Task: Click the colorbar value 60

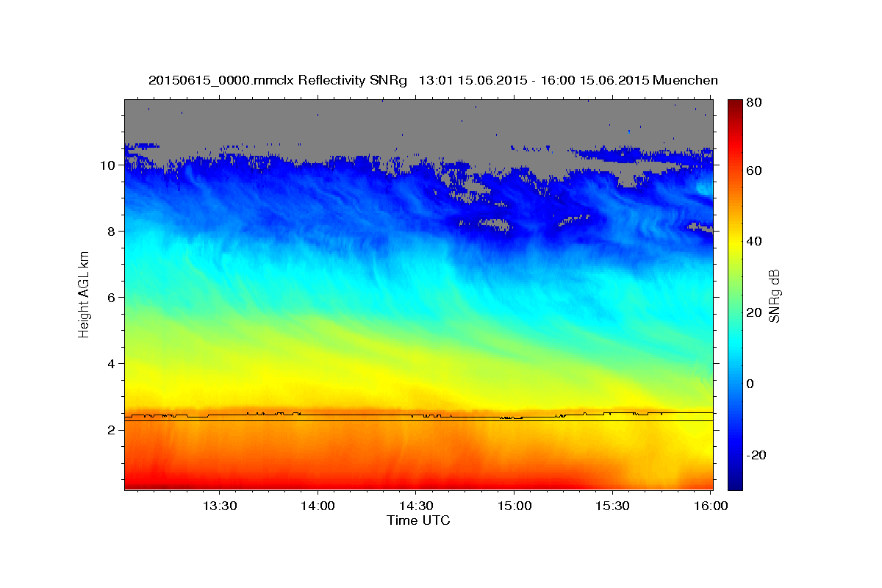Action: point(753,171)
